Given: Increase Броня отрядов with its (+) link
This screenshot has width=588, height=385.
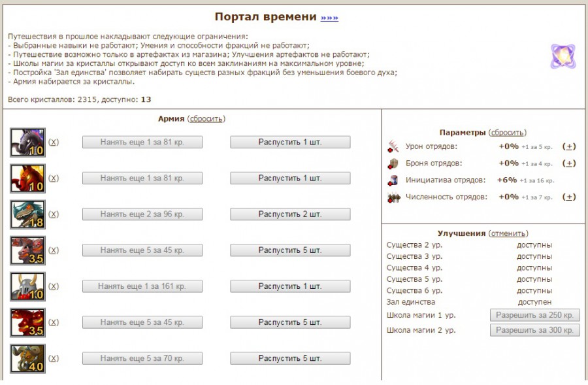Looking at the screenshot, I should point(569,163).
